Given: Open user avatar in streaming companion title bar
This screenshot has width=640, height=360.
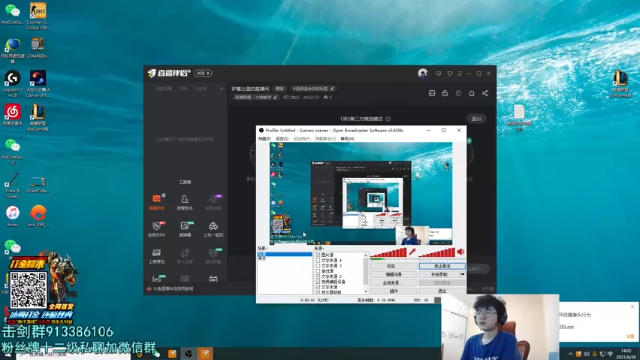Looking at the screenshot, I should (423, 73).
